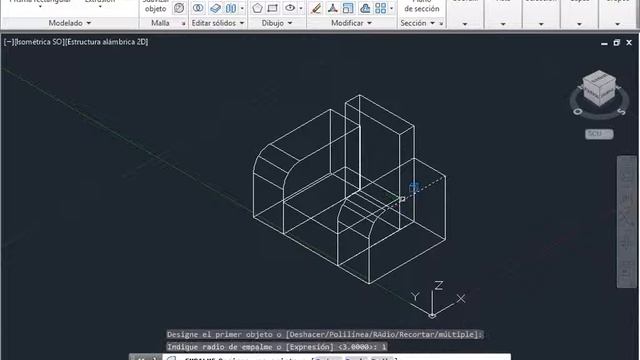The width and height of the screenshot is (640, 360).
Task: Click the XYZ coordinate system icon origin
Action: [x=432, y=315]
